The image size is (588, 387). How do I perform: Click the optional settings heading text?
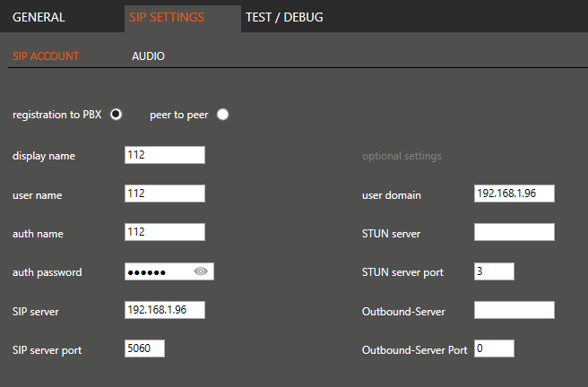coord(402,156)
